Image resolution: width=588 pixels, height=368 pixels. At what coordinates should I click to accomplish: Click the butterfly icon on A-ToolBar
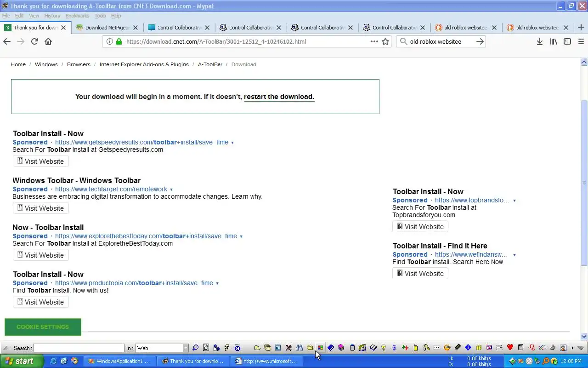(x=288, y=348)
